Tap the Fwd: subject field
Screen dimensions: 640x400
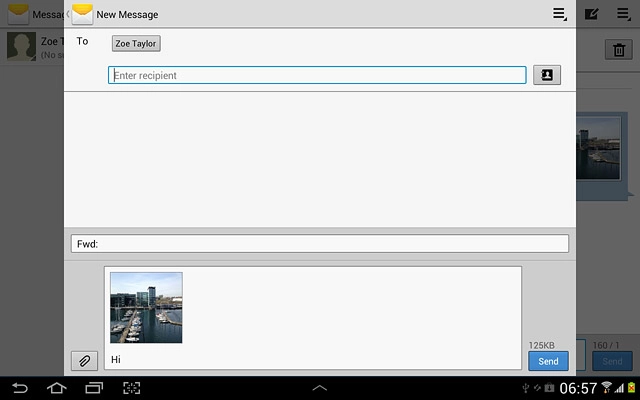(x=320, y=244)
